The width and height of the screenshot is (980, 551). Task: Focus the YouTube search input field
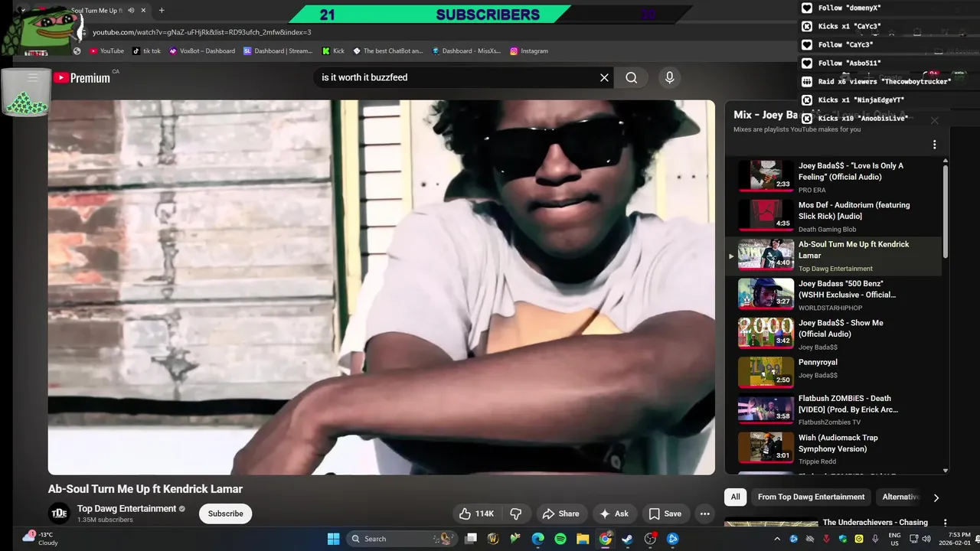(456, 77)
